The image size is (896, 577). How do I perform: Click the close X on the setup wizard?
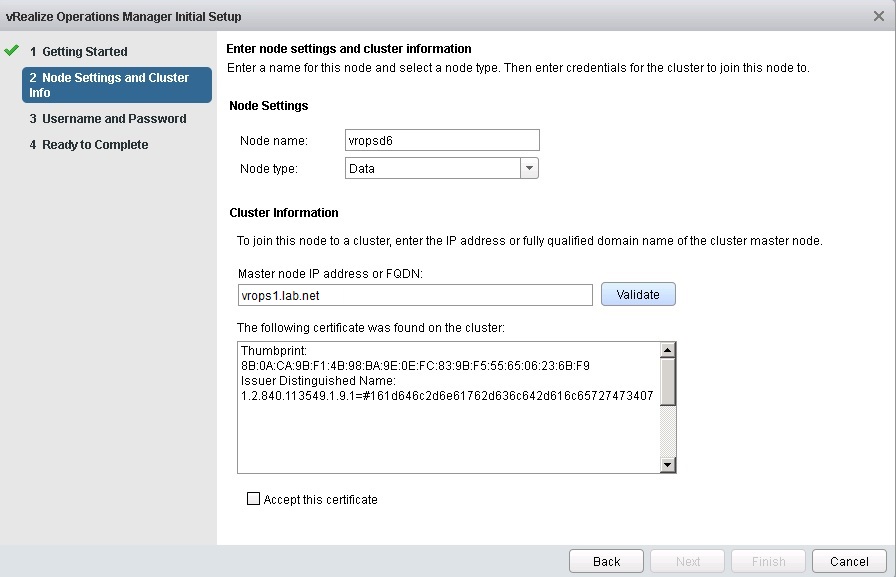(x=878, y=16)
